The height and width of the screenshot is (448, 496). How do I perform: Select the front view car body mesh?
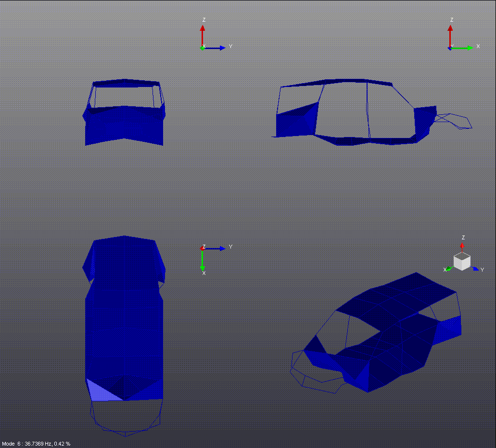click(124, 112)
